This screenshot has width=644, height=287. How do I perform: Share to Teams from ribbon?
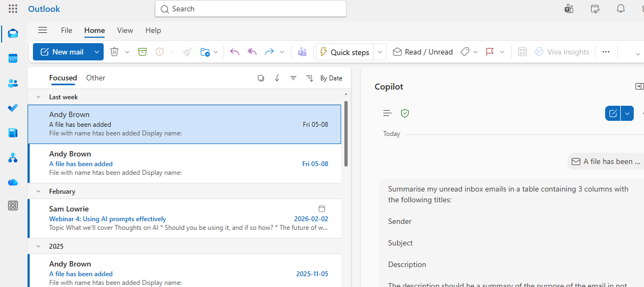[x=302, y=52]
